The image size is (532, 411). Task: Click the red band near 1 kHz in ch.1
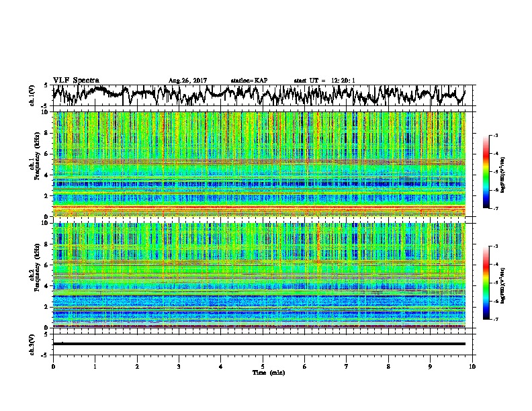pos(259,208)
